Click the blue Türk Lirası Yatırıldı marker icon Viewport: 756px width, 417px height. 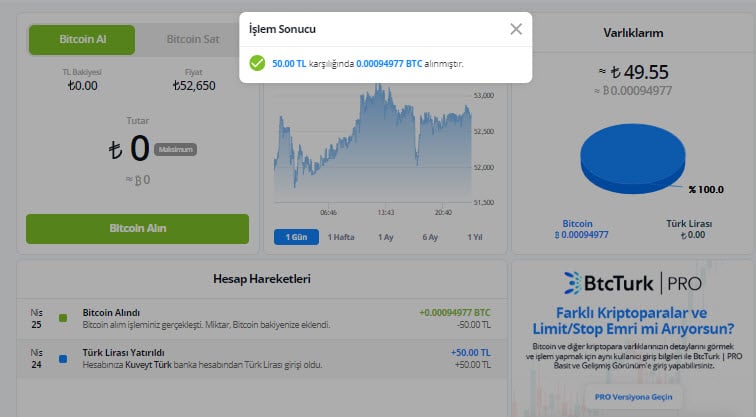pyautogui.click(x=63, y=358)
